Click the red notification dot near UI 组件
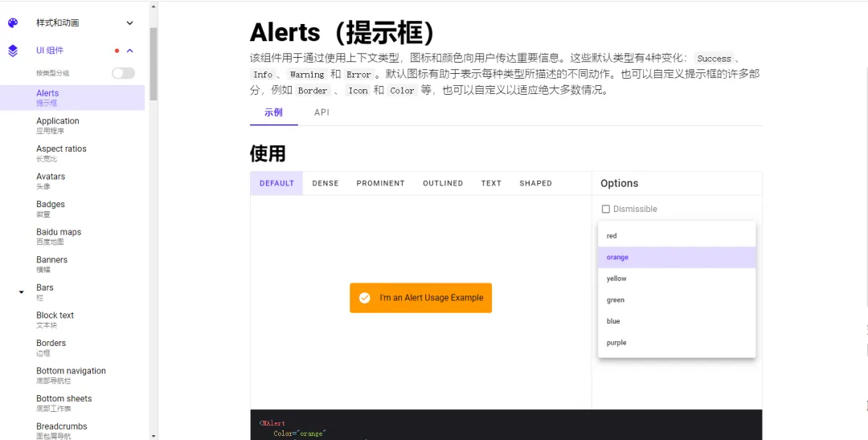Image resolution: width=868 pixels, height=440 pixels. click(x=117, y=51)
